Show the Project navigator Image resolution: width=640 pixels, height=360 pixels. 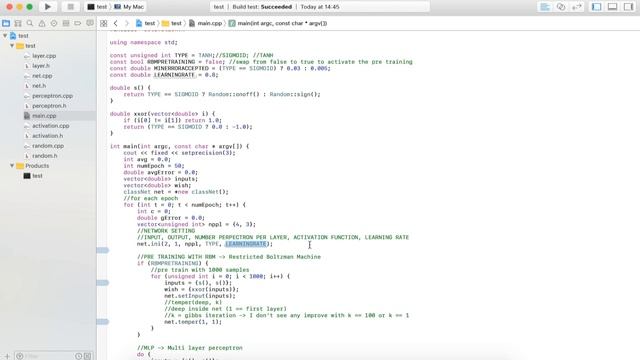click(x=6, y=23)
